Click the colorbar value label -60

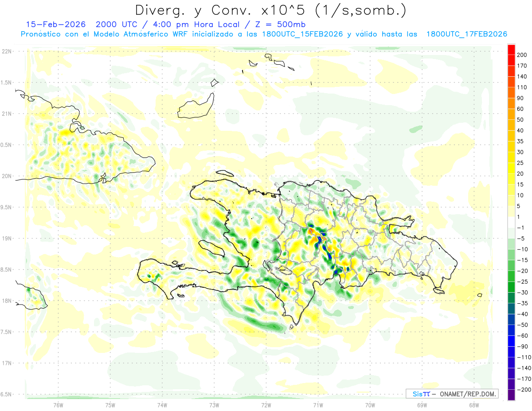point(522,336)
